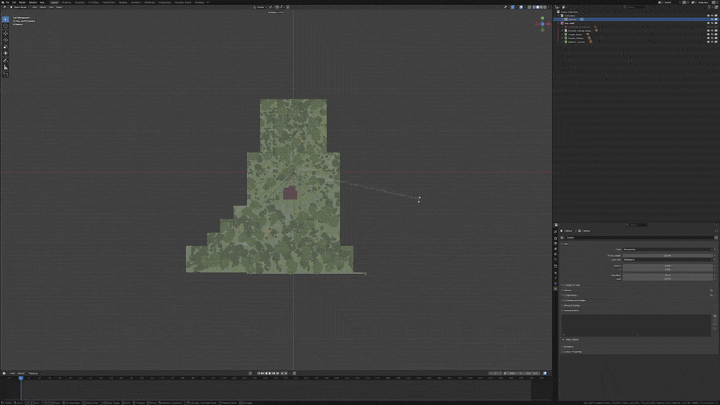Click the viewport navigation axis gizmo
Image resolution: width=720 pixels, height=405 pixels.
click(x=542, y=24)
